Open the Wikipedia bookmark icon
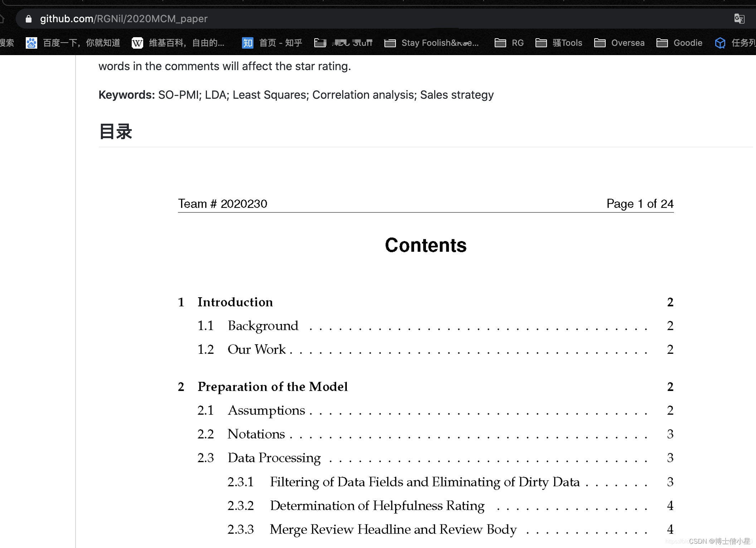Screen dimensions: 756x548 137,43
